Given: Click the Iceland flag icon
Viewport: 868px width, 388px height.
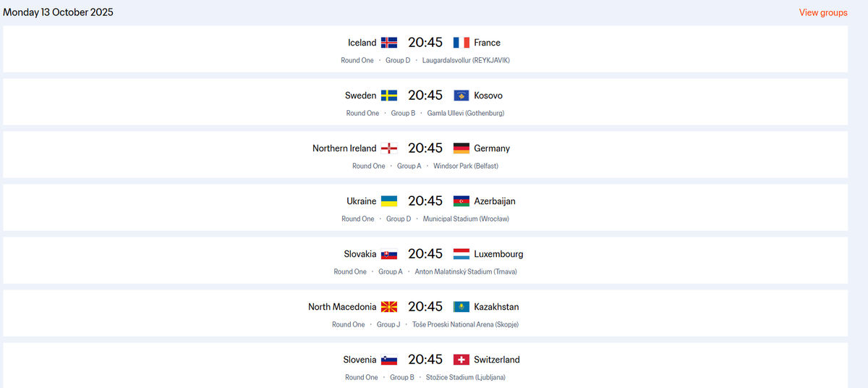Looking at the screenshot, I should [x=389, y=43].
